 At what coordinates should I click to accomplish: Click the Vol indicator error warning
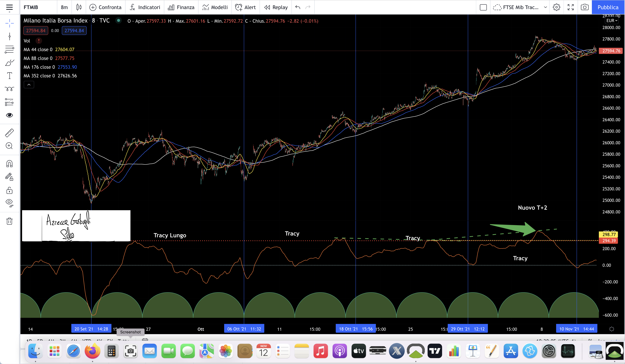(x=39, y=41)
